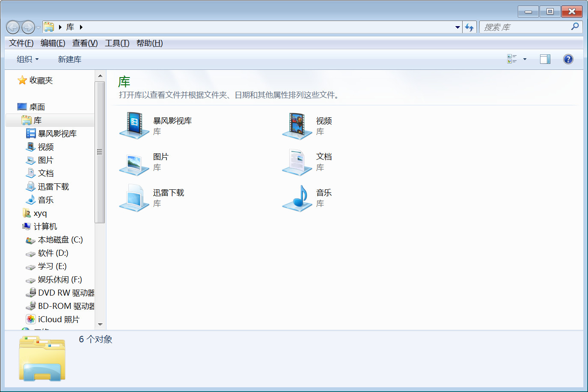Open the 文档 library icon in main pane
The width and height of the screenshot is (588, 392).
(297, 162)
